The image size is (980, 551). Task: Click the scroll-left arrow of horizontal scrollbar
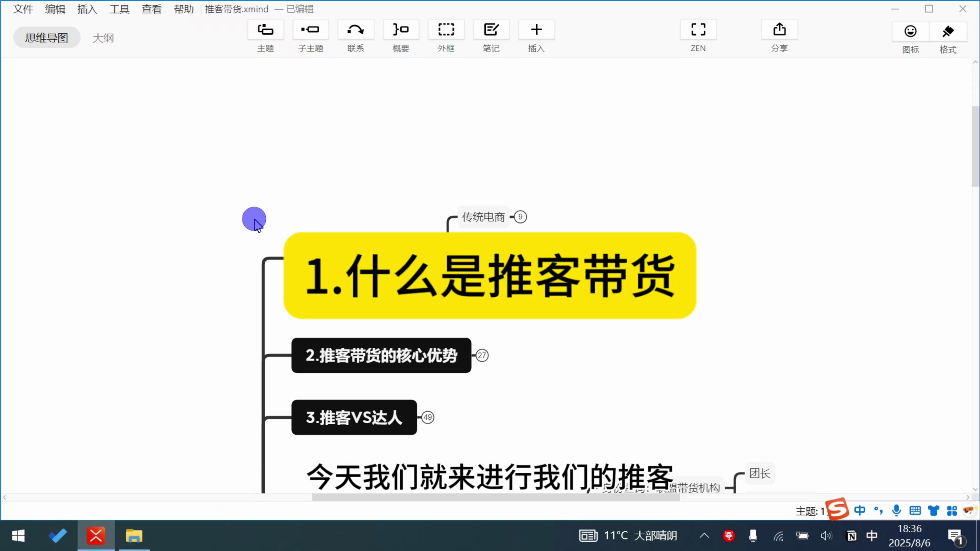5,497
